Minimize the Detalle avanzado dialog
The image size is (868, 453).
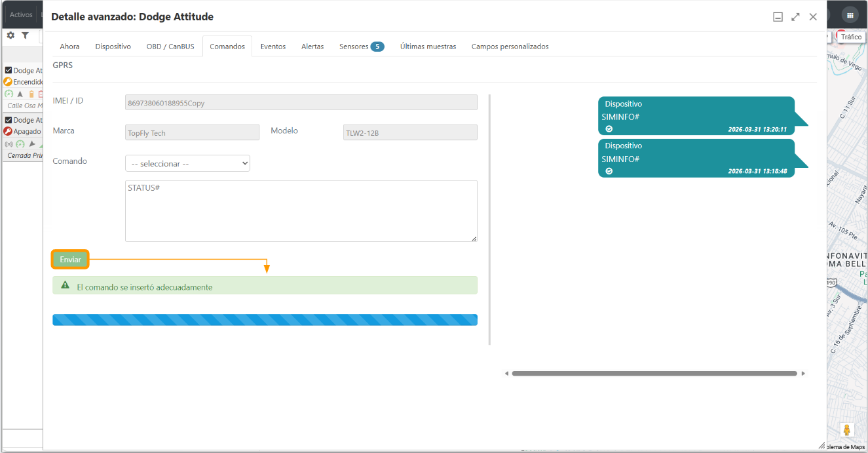(778, 17)
